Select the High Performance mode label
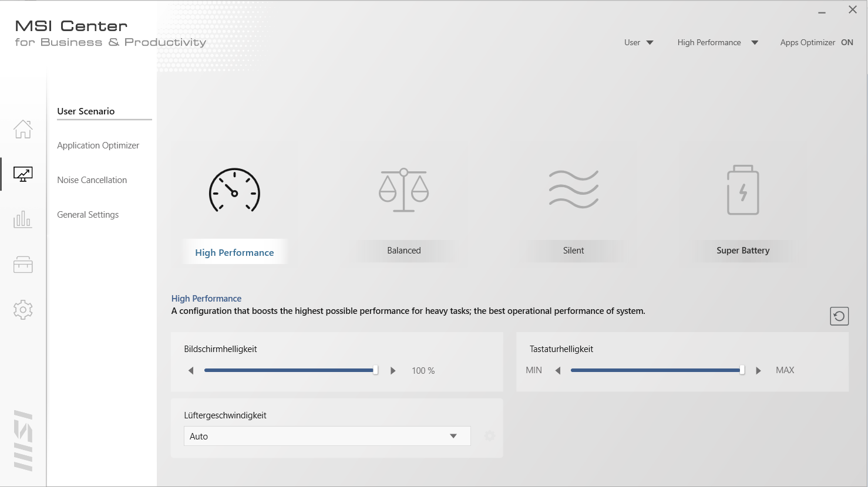The width and height of the screenshot is (868, 487). point(234,252)
